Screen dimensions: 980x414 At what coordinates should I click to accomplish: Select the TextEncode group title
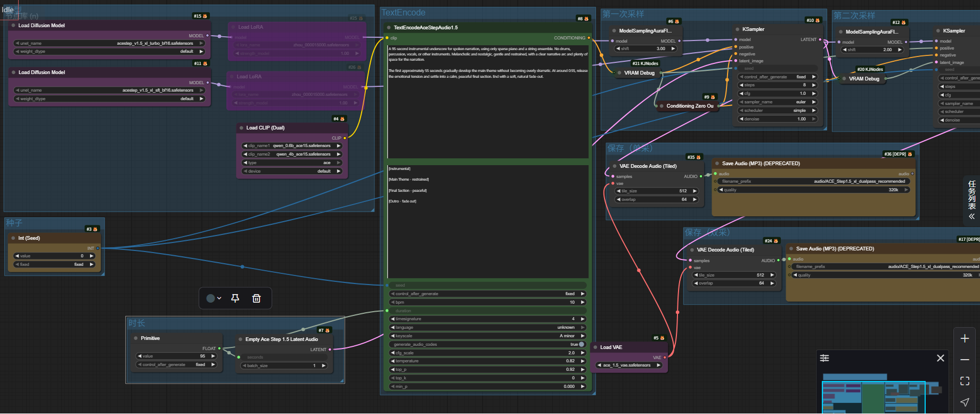tap(403, 13)
